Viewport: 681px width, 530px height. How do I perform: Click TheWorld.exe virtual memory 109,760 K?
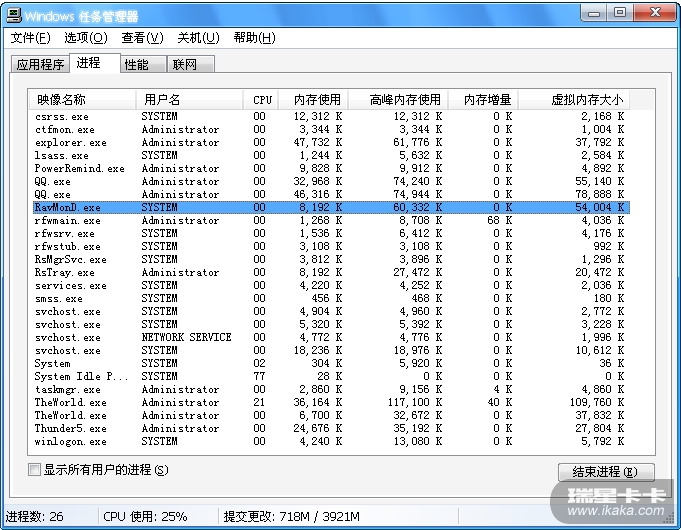pyautogui.click(x=597, y=402)
